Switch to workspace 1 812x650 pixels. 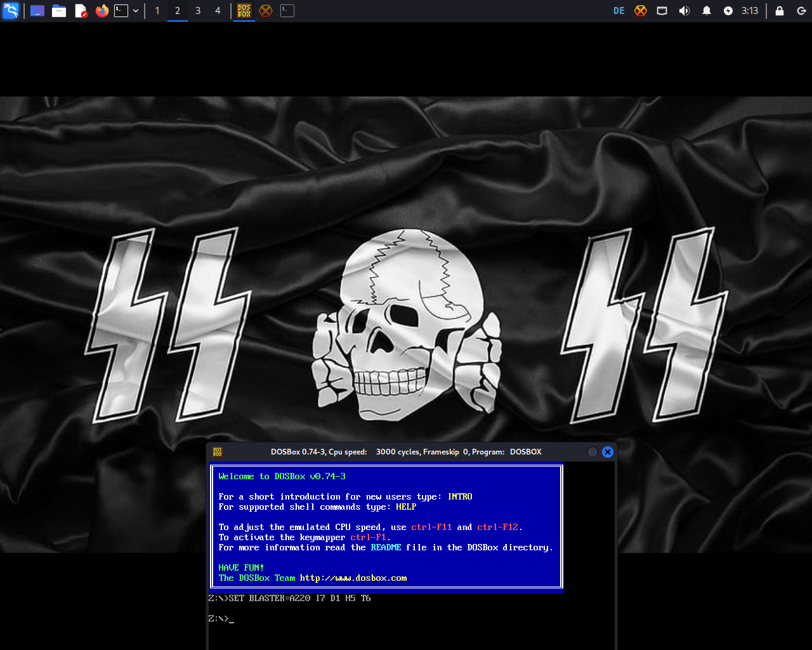point(157,11)
